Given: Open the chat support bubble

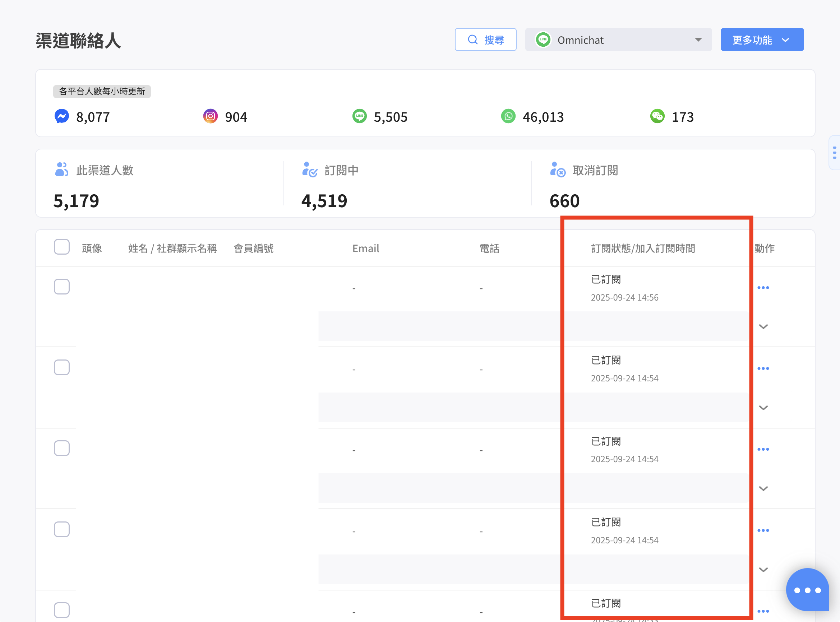Looking at the screenshot, I should point(807,590).
